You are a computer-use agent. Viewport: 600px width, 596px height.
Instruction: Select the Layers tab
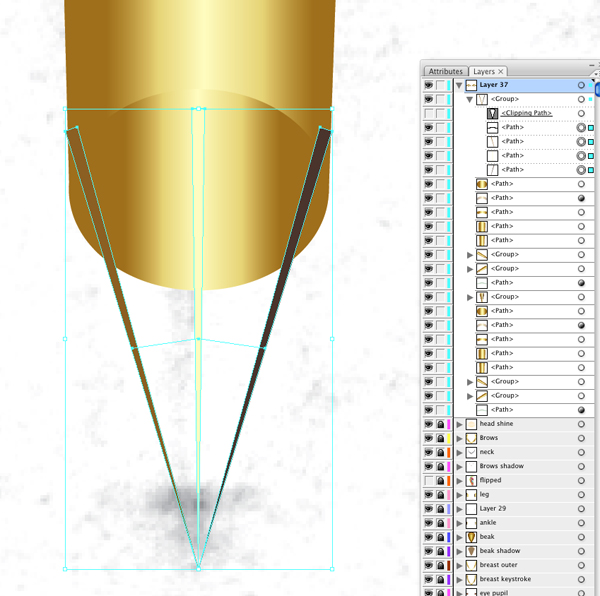pos(484,72)
